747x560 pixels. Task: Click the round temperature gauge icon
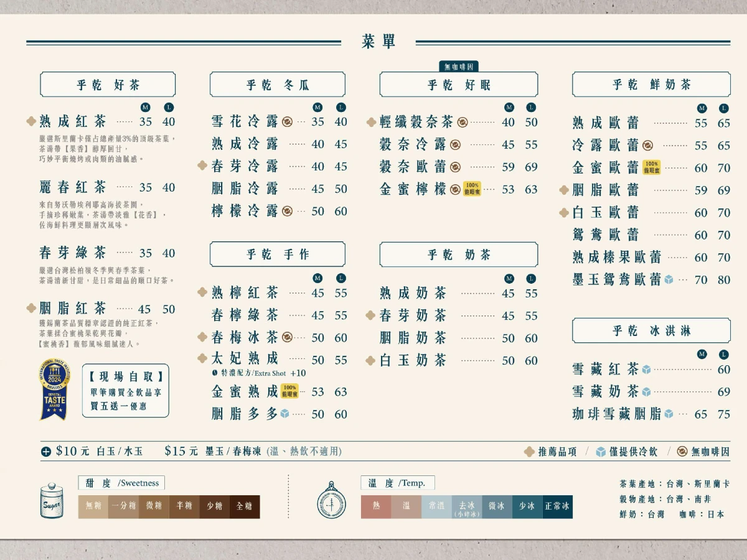click(x=331, y=500)
